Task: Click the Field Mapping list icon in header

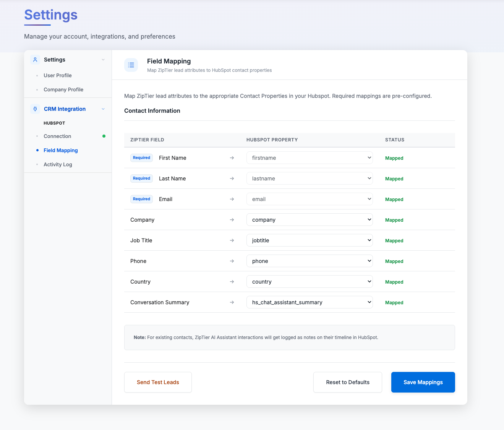Action: click(131, 65)
